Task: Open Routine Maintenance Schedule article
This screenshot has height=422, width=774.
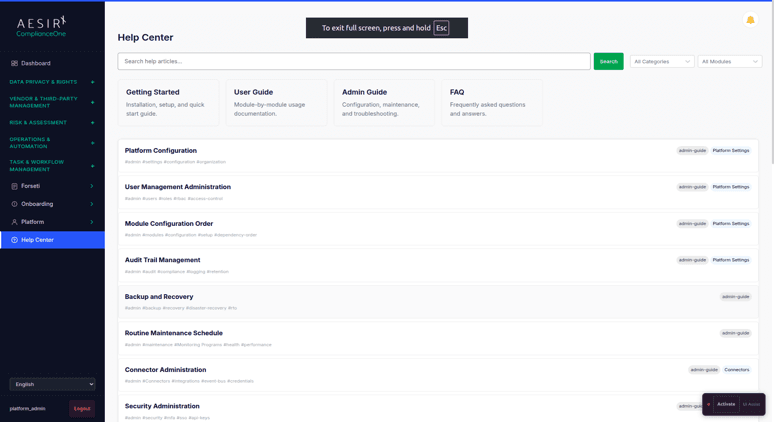Action: click(x=438, y=338)
